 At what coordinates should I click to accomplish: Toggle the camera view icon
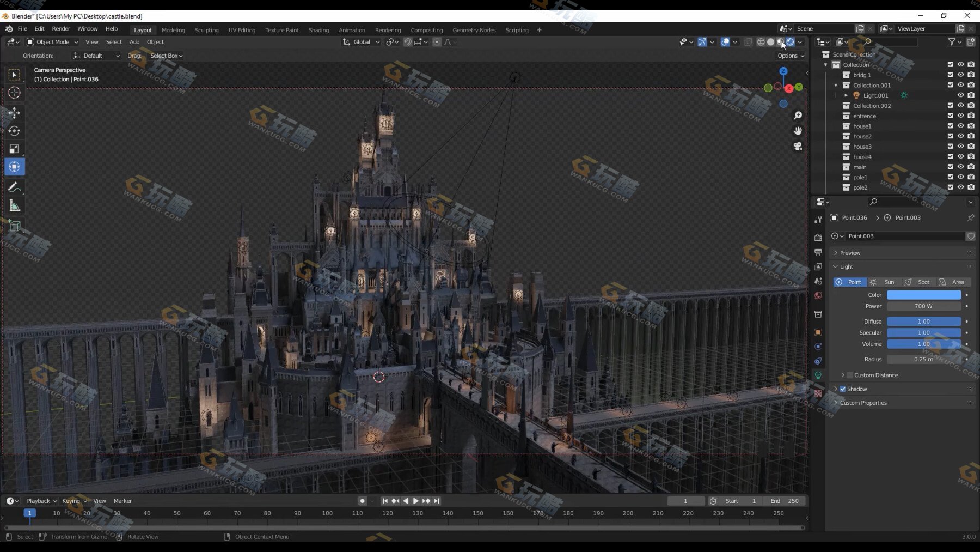798,146
